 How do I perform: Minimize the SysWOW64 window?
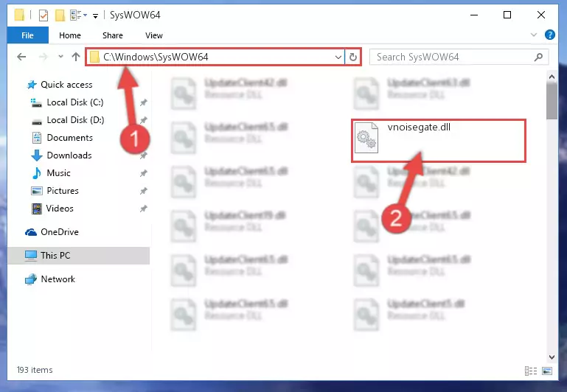(x=474, y=15)
